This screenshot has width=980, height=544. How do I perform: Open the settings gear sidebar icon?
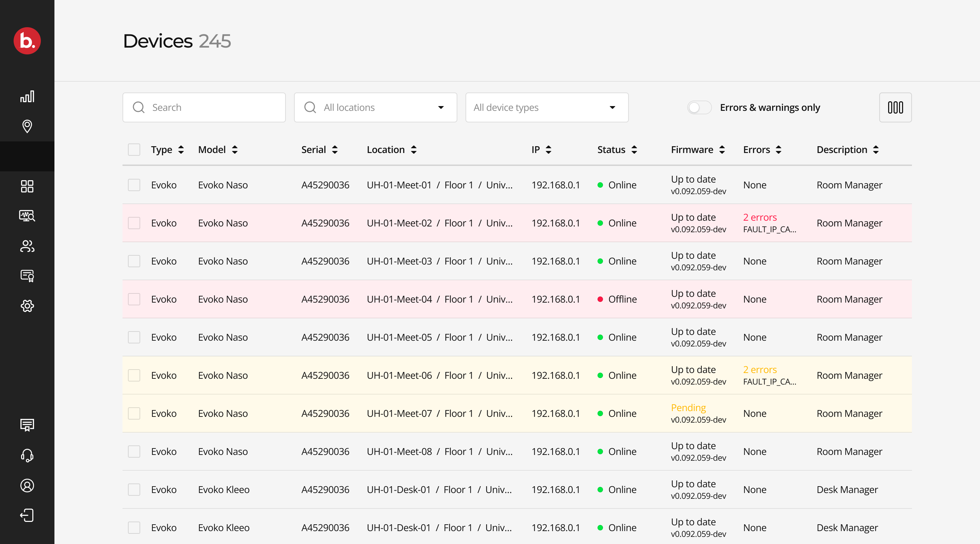27,306
